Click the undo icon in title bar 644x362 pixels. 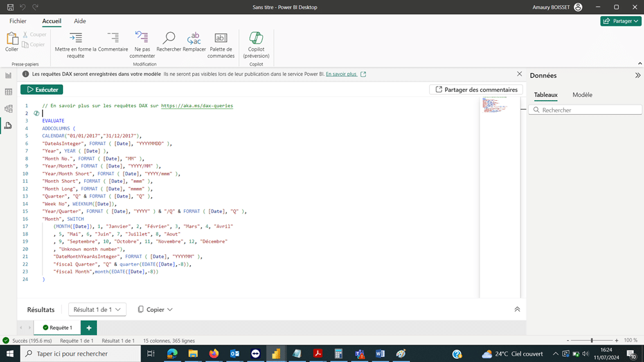click(x=22, y=7)
